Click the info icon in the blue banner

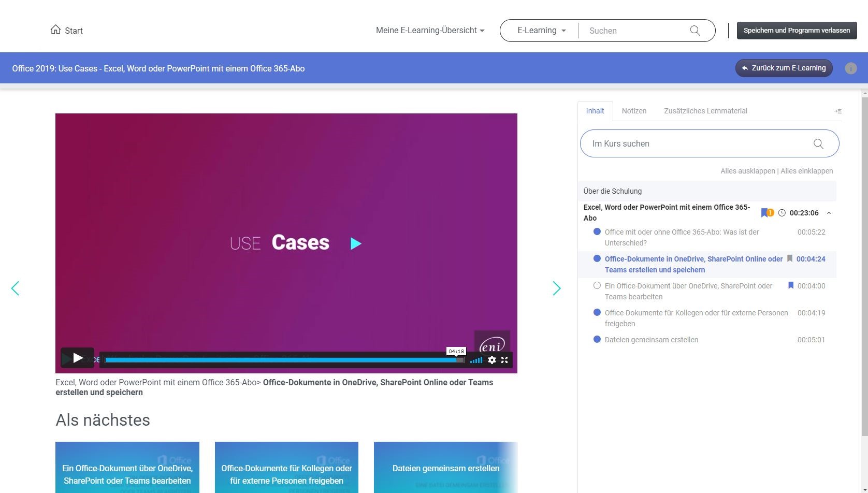(x=850, y=68)
